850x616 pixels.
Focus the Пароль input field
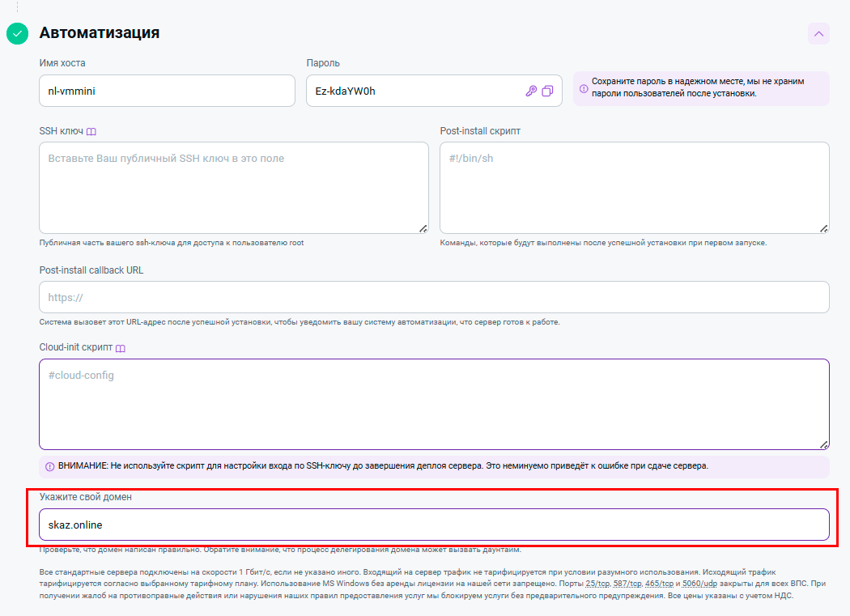pos(413,91)
